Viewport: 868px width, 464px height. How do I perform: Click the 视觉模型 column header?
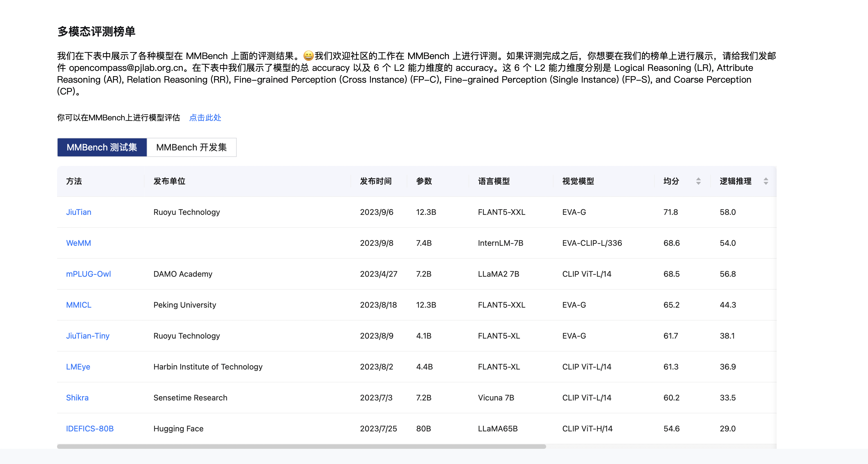pos(578,181)
